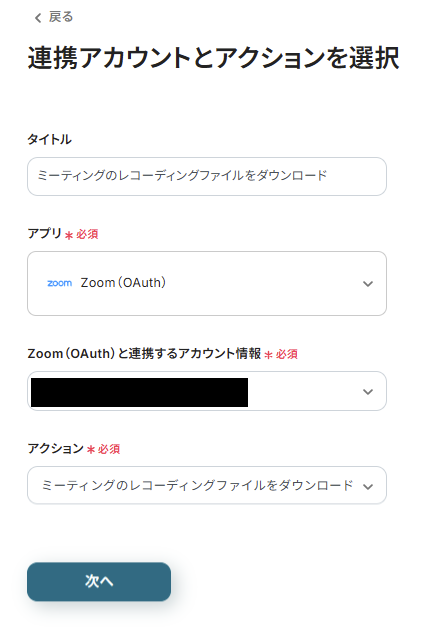Open the linked account information dropdown

[207, 391]
